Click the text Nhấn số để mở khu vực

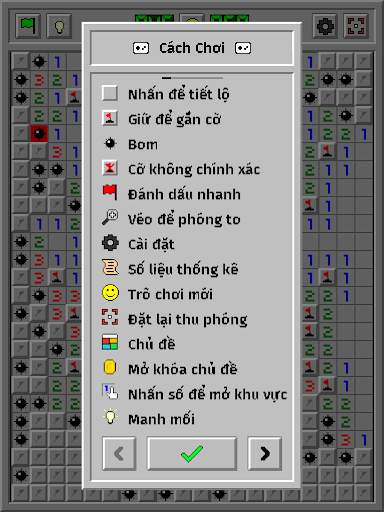point(207,394)
